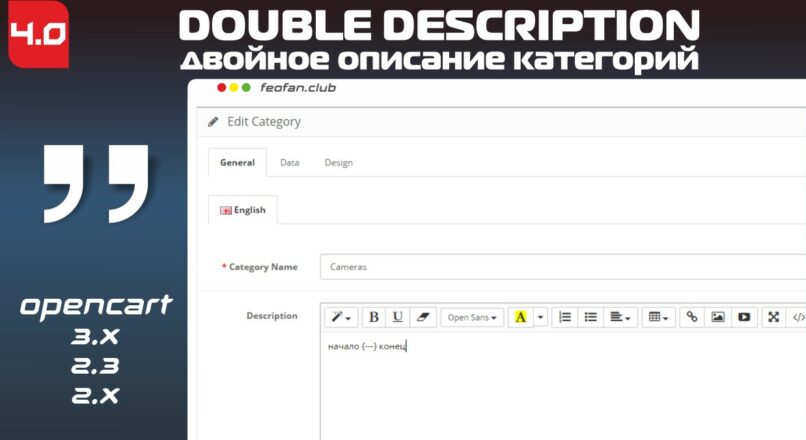Open the Open Sans font dropdown
The height and width of the screenshot is (440, 806).
(471, 317)
